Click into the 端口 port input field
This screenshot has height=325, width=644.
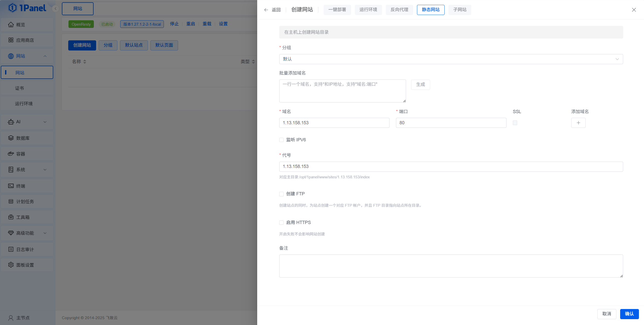[451, 123]
